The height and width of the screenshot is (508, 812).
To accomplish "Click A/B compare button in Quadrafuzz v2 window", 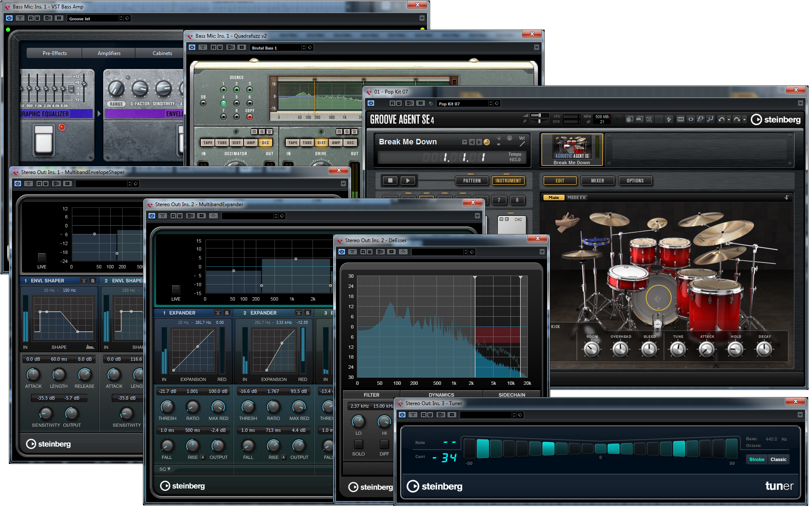I will (230, 47).
